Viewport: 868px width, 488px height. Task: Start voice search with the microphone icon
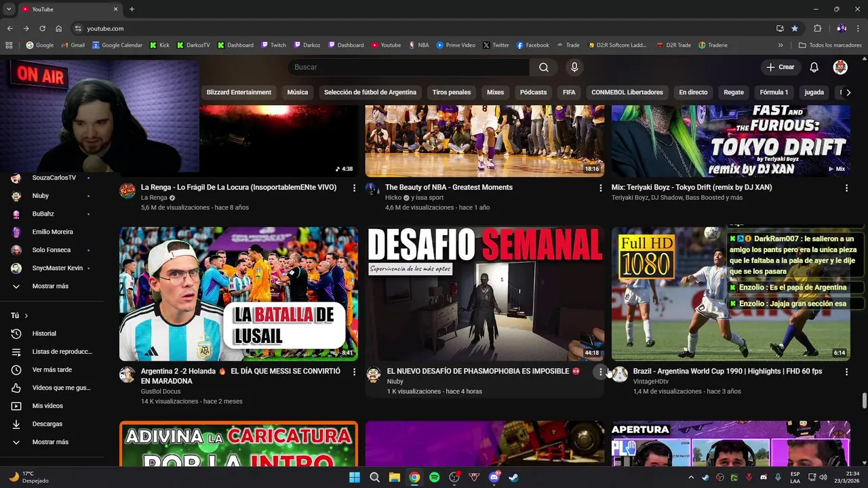tap(574, 67)
